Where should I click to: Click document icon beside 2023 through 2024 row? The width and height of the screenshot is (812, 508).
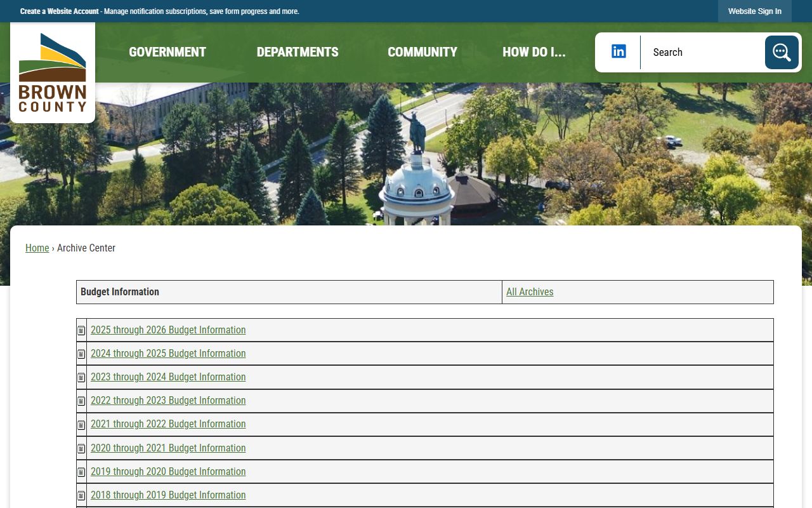81,377
